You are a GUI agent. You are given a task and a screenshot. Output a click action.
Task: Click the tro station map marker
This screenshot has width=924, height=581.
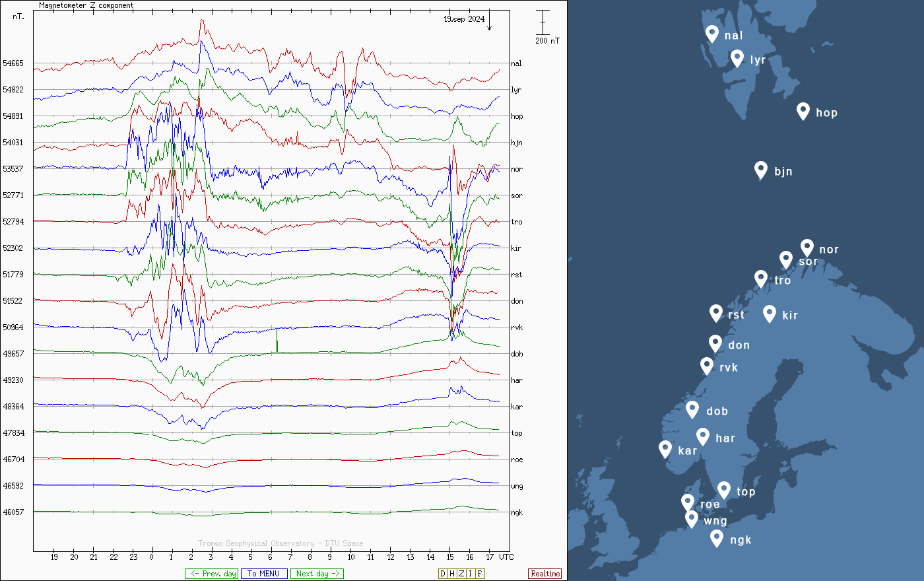click(x=761, y=279)
